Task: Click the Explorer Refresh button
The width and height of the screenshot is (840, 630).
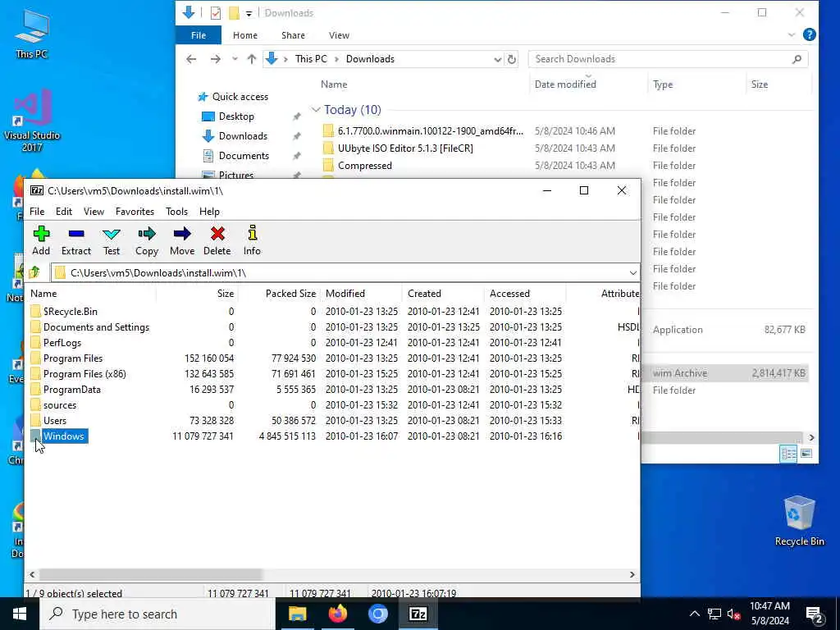Action: (x=512, y=59)
